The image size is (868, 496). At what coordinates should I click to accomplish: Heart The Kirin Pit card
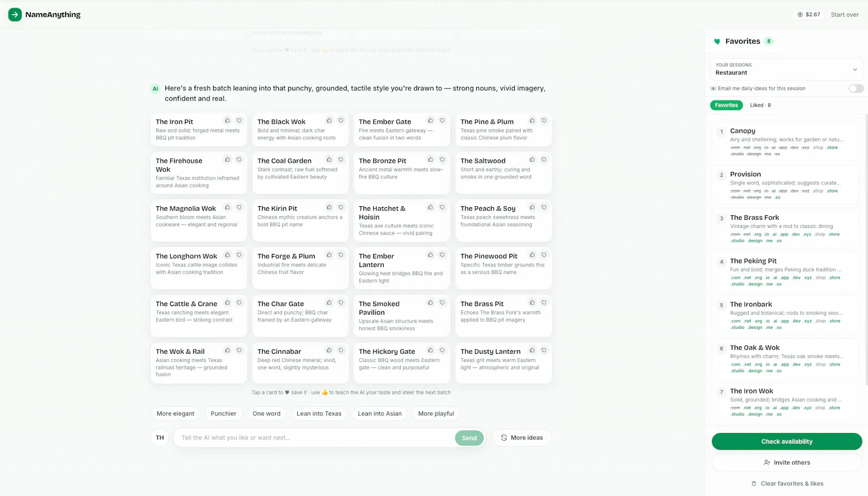tap(341, 207)
